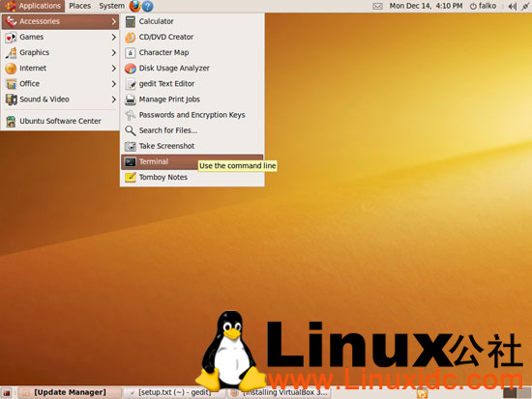Click the Disk Usage Analyzer pie icon

point(131,69)
